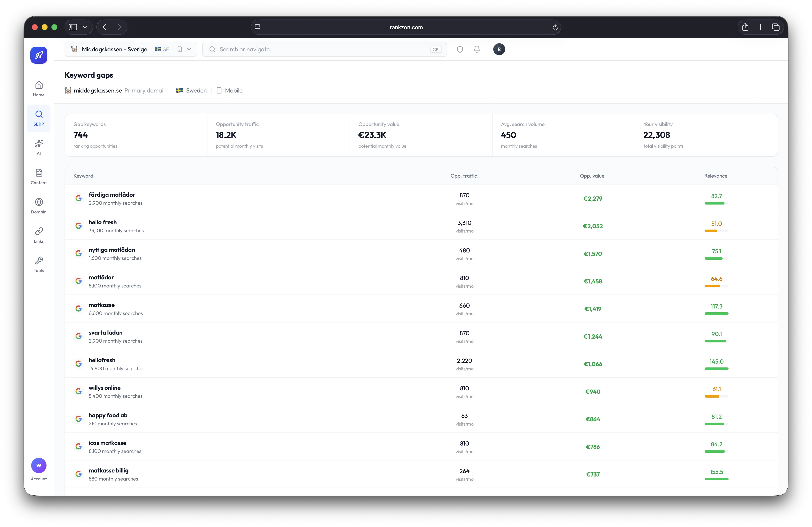Click the ⌘K shortcut badge
The width and height of the screenshot is (812, 527).
[x=436, y=49]
